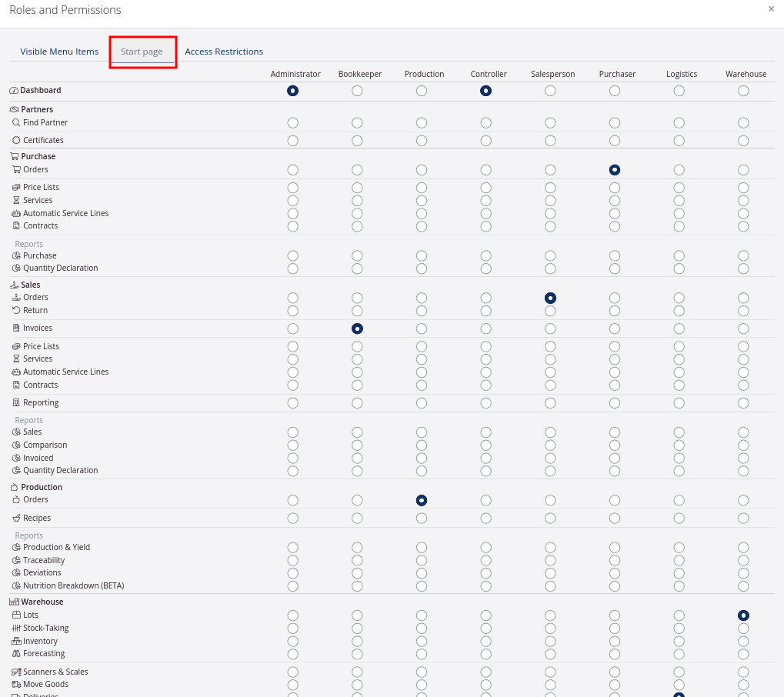Viewport: 784px width, 697px height.
Task: Click the Sales Invoices document icon
Action: (16, 328)
